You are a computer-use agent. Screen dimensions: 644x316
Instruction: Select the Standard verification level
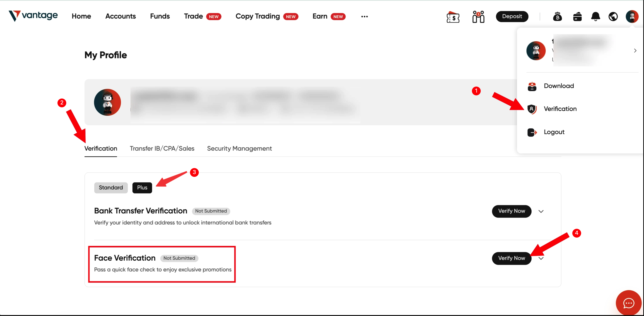click(111, 188)
